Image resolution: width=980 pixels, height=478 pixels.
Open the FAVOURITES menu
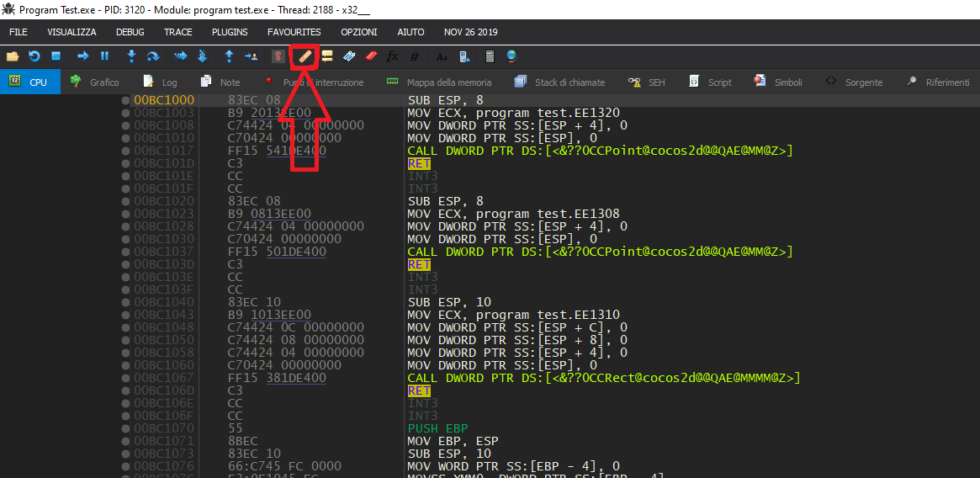294,32
